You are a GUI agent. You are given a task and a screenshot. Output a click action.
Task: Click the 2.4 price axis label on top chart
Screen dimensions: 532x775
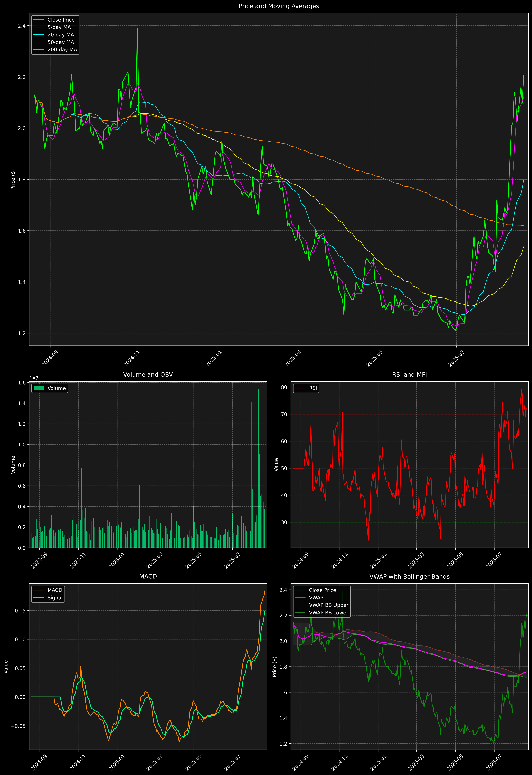22,26
